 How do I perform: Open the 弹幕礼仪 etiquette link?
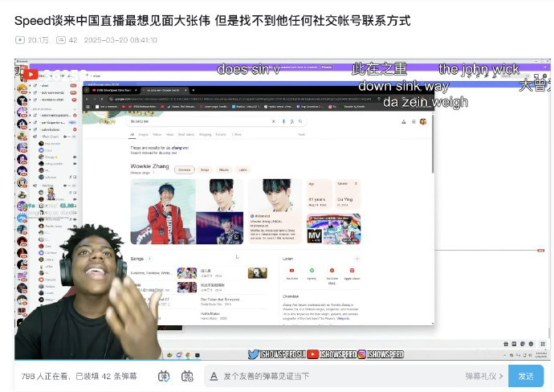point(483,376)
